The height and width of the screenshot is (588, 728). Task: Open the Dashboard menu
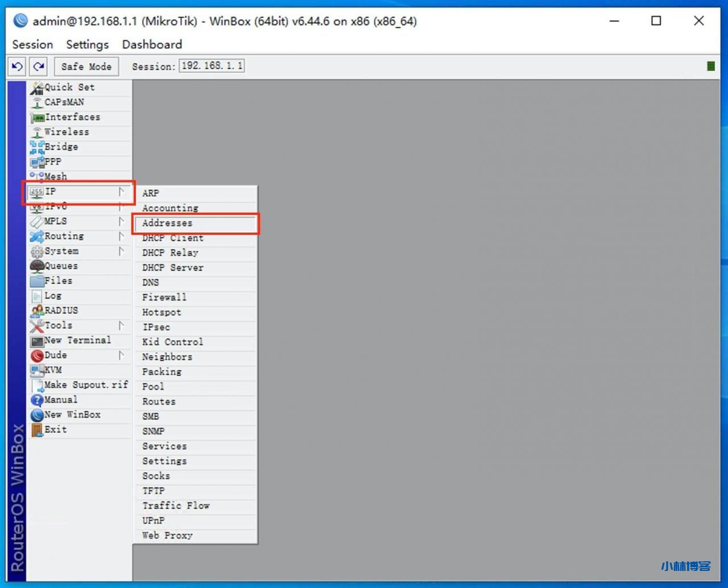pyautogui.click(x=152, y=44)
